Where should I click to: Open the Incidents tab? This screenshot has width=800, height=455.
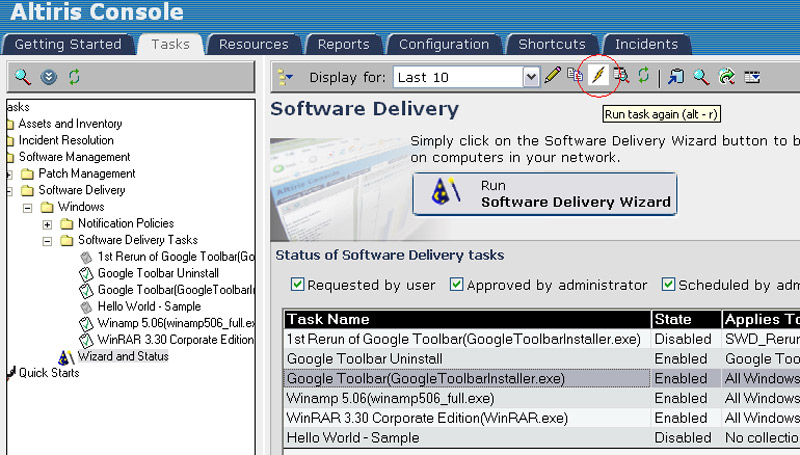[x=646, y=44]
